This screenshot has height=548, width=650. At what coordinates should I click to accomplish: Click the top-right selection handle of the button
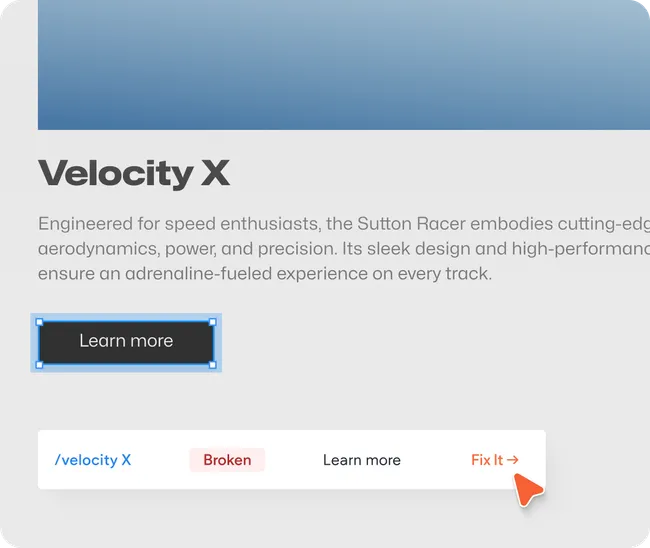tap(213, 322)
